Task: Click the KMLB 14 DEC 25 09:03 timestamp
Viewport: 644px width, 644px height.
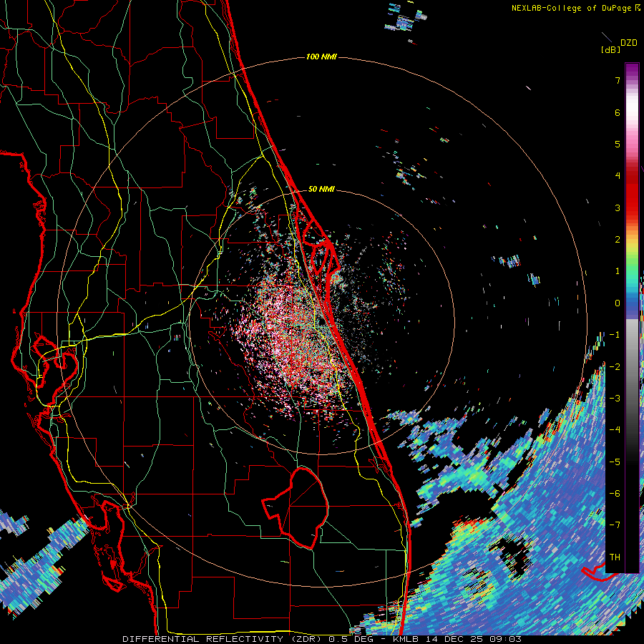Action: 457,639
